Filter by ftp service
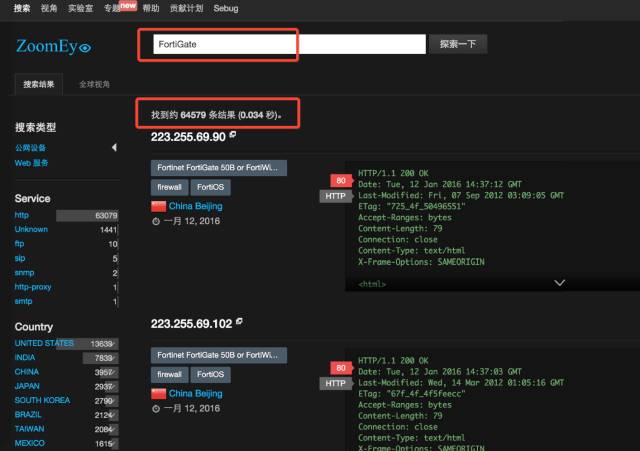The width and height of the screenshot is (640, 451). point(19,244)
